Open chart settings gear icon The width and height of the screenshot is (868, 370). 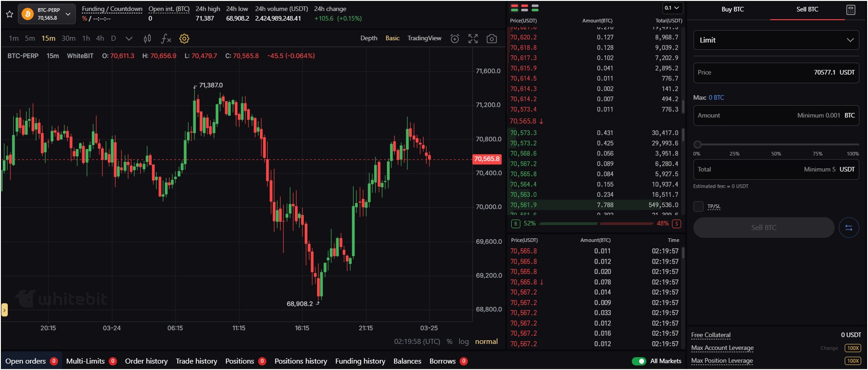click(x=184, y=39)
